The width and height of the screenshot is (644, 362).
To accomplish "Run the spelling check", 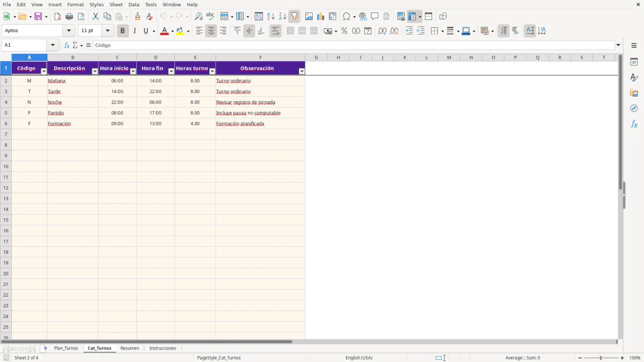I will 210,17.
